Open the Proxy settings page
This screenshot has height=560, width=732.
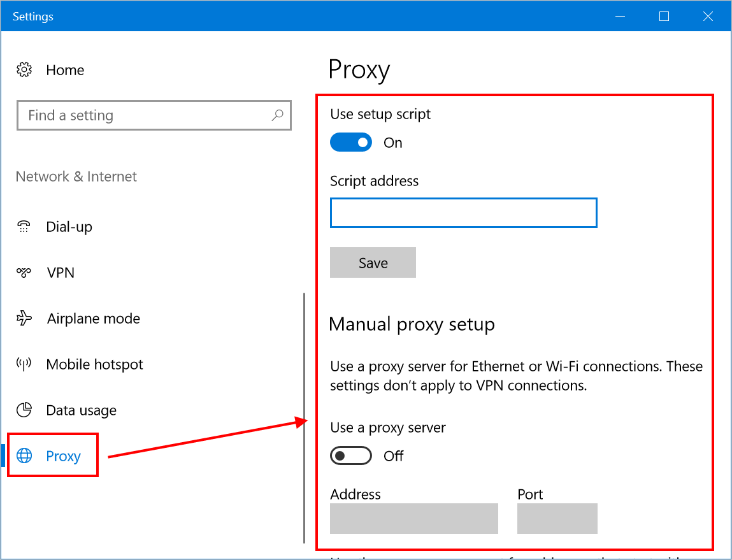(x=62, y=455)
